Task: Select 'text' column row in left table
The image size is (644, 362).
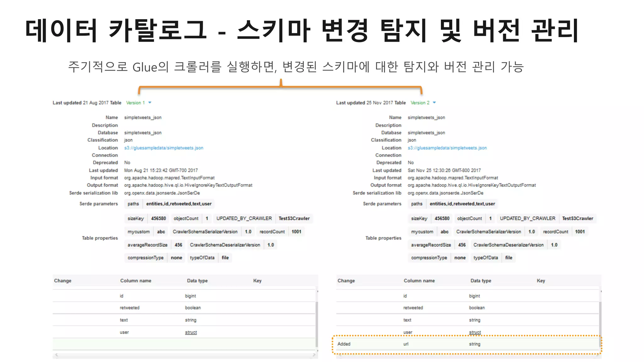Action: 184,320
